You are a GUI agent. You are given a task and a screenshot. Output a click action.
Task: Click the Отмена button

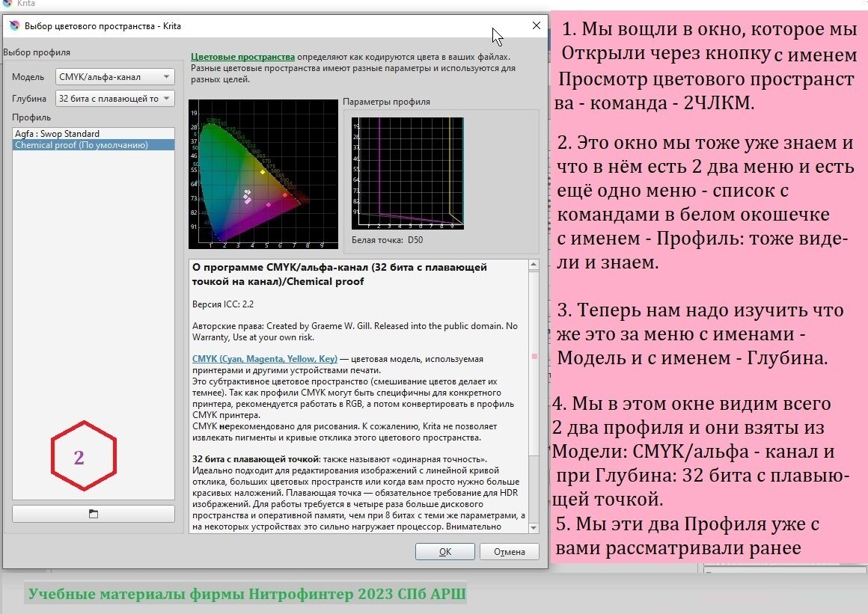[510, 551]
